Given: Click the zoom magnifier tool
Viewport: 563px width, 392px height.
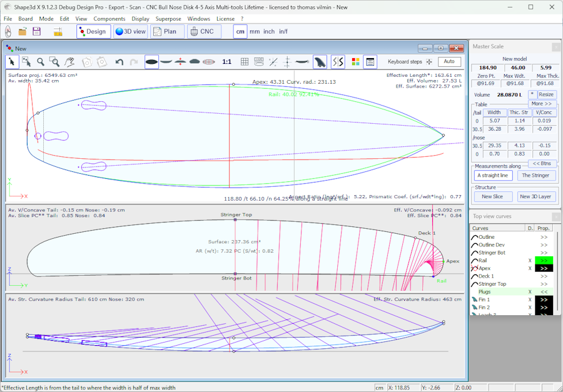Looking at the screenshot, I should click(41, 62).
